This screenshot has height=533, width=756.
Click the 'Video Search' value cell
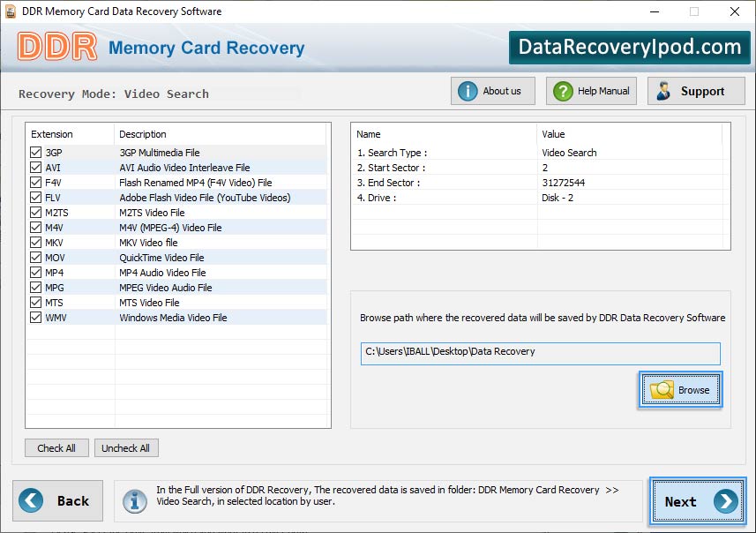tap(569, 153)
